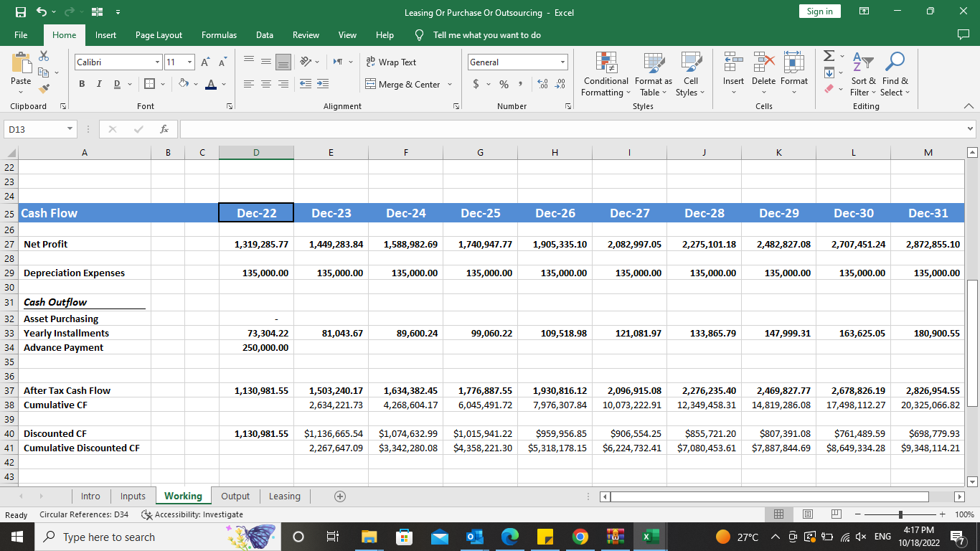Image resolution: width=980 pixels, height=551 pixels.
Task: Click the Percent Style icon
Action: tap(504, 85)
